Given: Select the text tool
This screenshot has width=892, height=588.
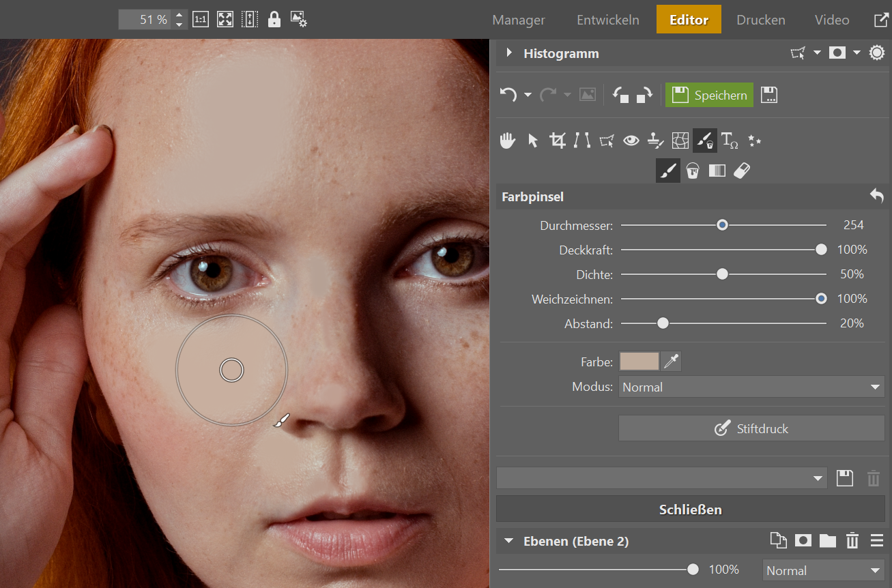Looking at the screenshot, I should [x=730, y=141].
